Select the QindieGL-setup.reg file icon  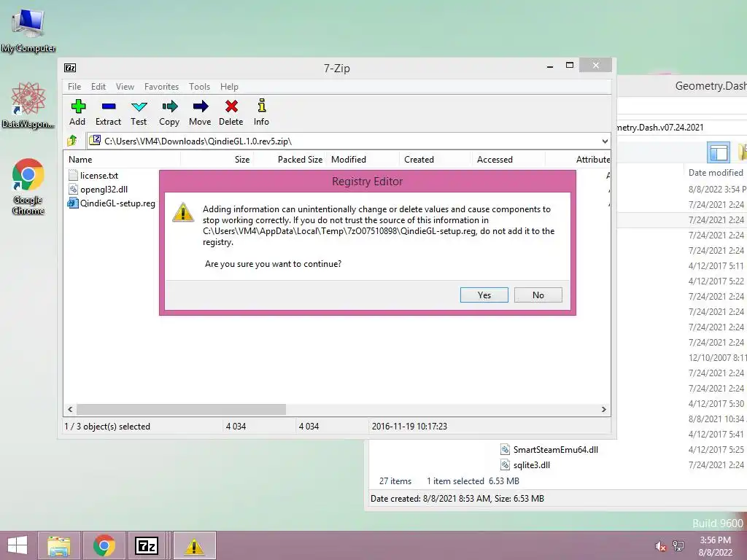[x=73, y=203]
